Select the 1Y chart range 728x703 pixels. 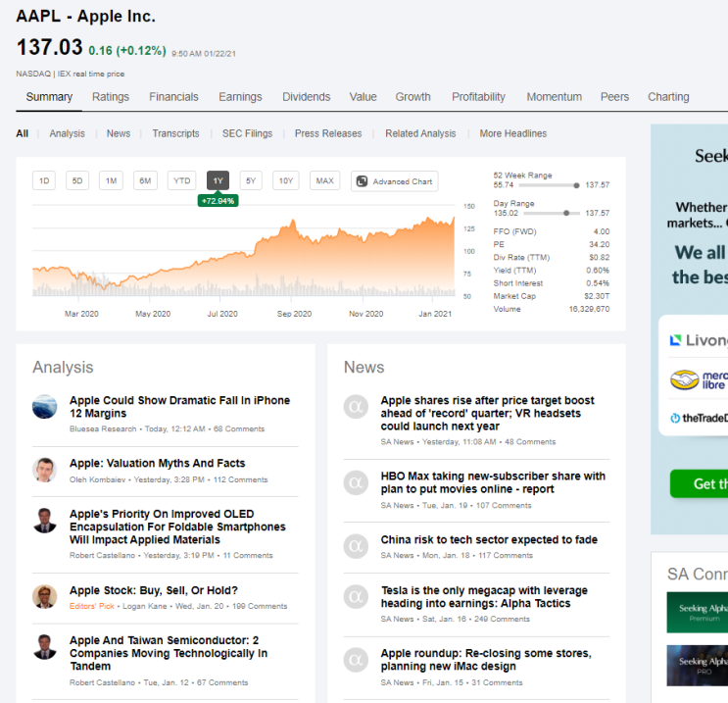pos(218,180)
